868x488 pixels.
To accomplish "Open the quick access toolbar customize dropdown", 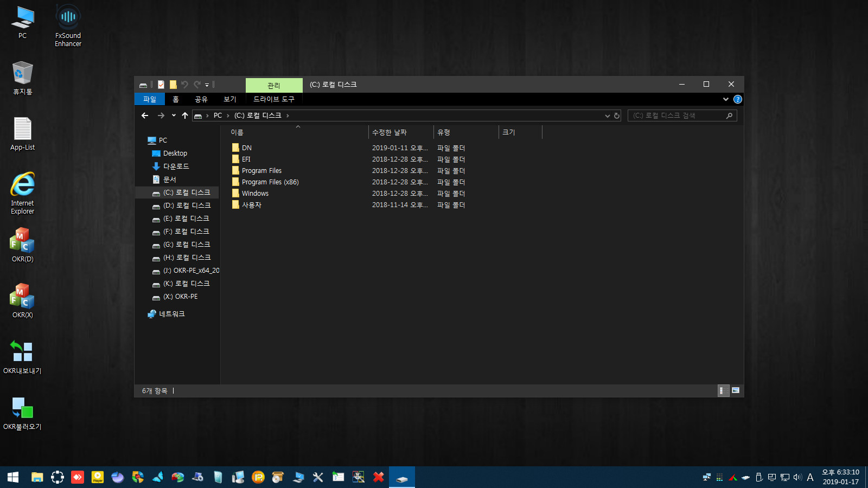I will point(207,85).
